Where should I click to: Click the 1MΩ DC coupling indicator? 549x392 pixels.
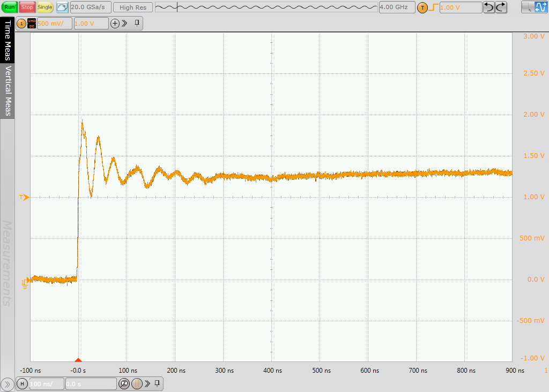(32, 24)
